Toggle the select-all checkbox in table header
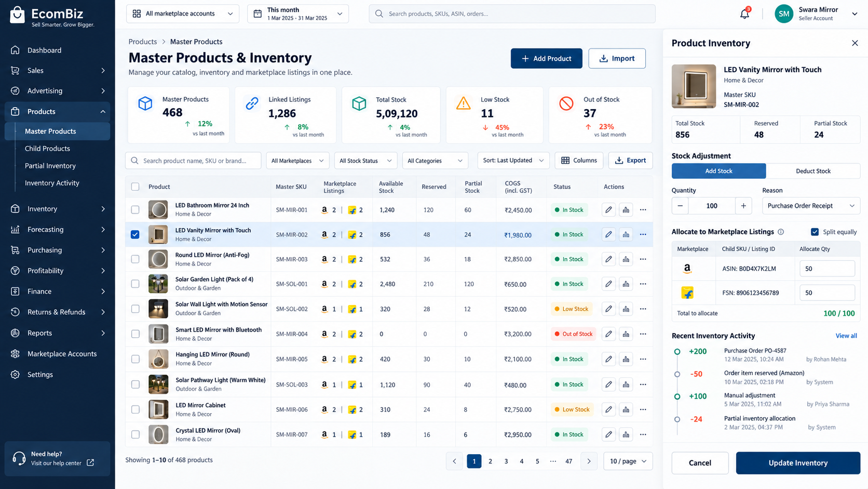Screen dimensions: 868x489 click(135, 187)
